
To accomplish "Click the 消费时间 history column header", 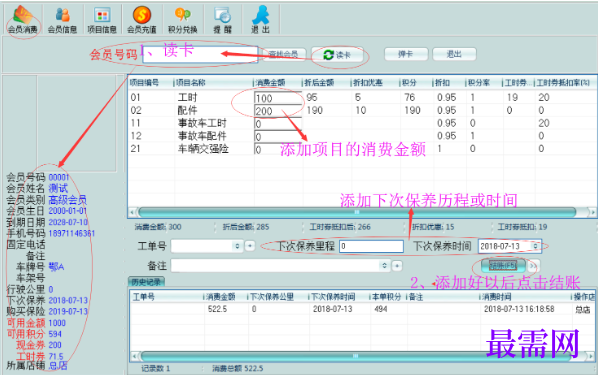I will click(526, 297).
